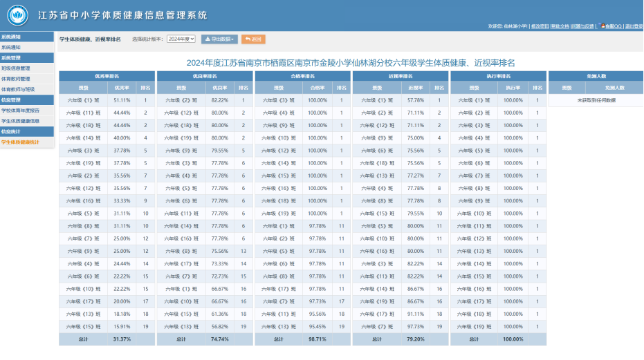
Task: Click the 56.82% value in 优良率 table
Action: (x=220, y=327)
